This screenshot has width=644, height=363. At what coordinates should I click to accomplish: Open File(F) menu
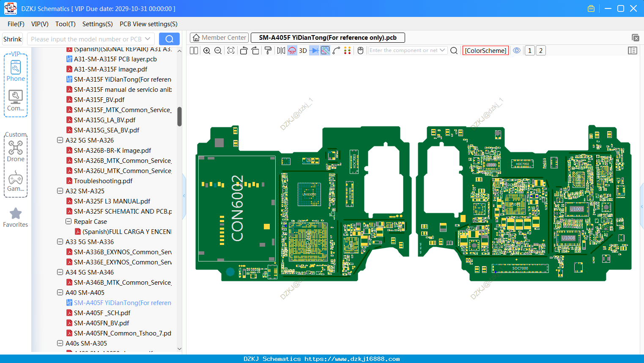tap(16, 24)
